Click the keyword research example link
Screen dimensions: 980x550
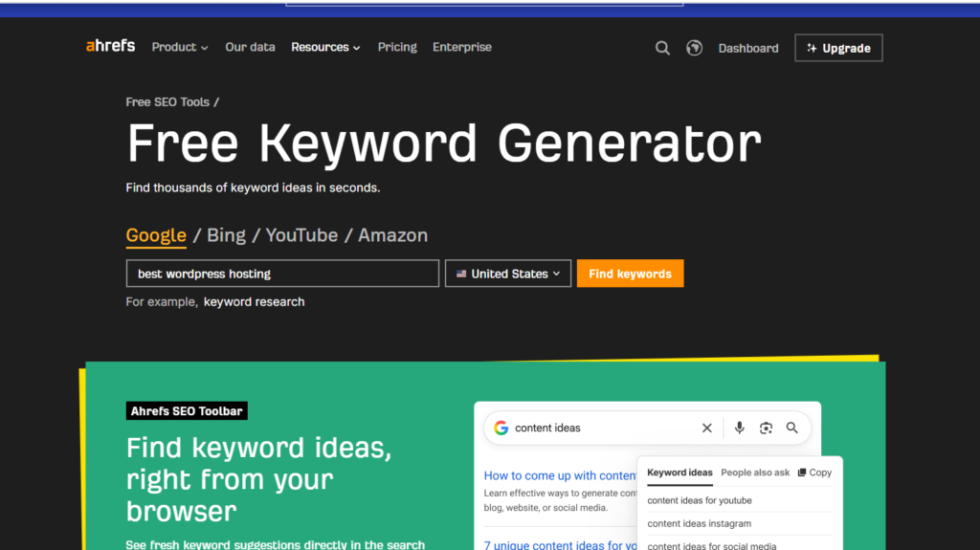[254, 302]
